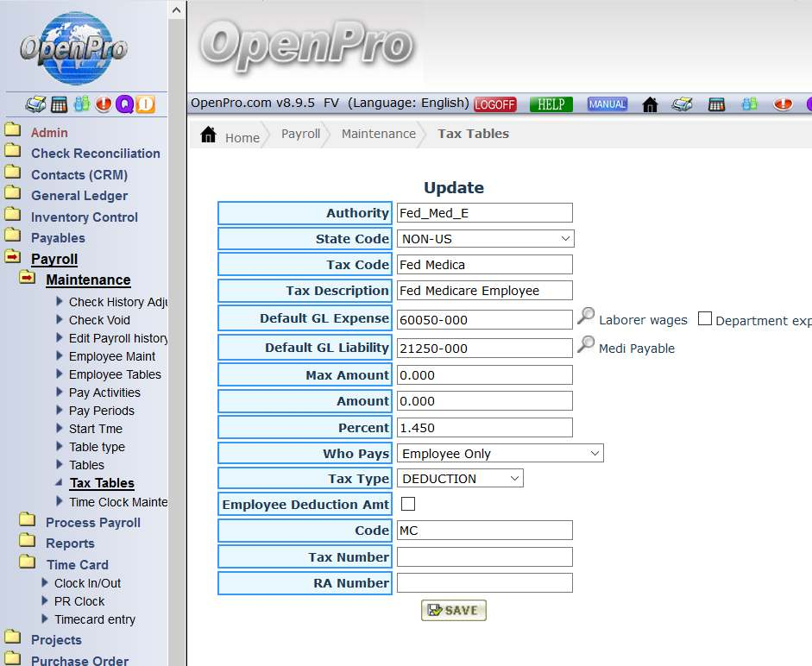Open the State Code dropdown

[x=485, y=238]
